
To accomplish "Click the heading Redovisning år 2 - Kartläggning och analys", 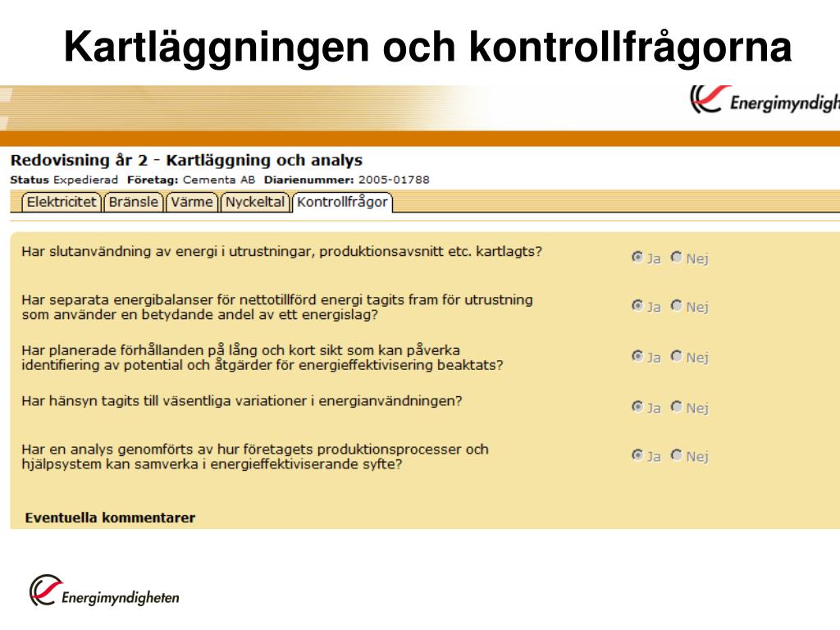I will point(186,160).
